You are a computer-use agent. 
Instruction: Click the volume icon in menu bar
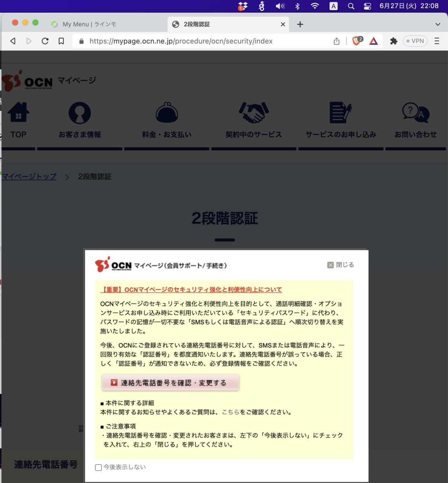(280, 6)
